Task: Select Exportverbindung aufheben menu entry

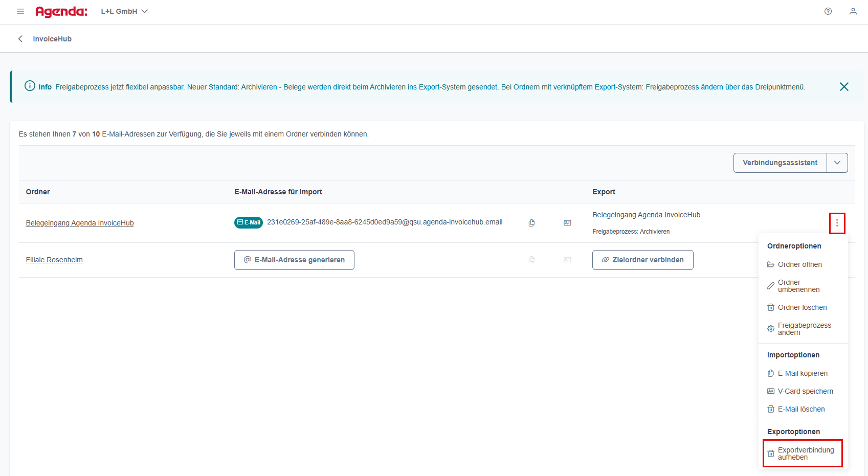Action: (x=805, y=454)
